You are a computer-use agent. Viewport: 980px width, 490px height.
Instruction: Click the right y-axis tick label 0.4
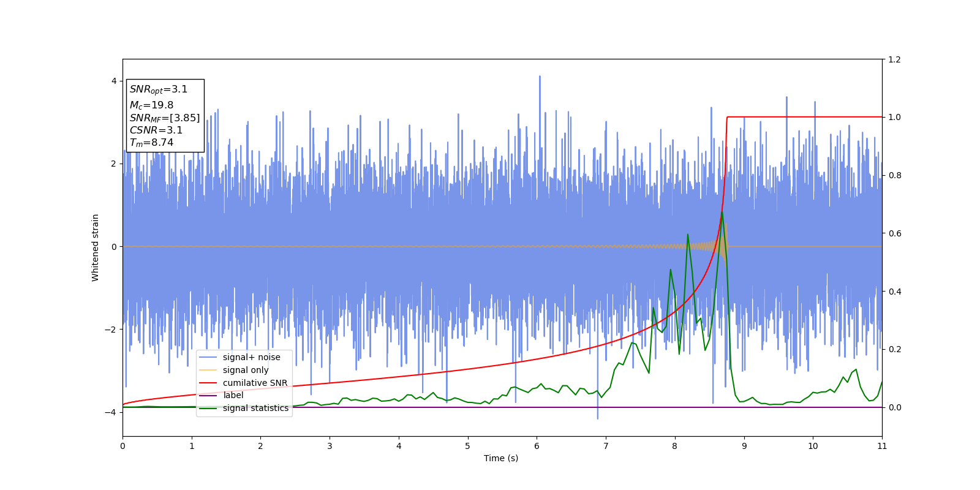tap(894, 292)
